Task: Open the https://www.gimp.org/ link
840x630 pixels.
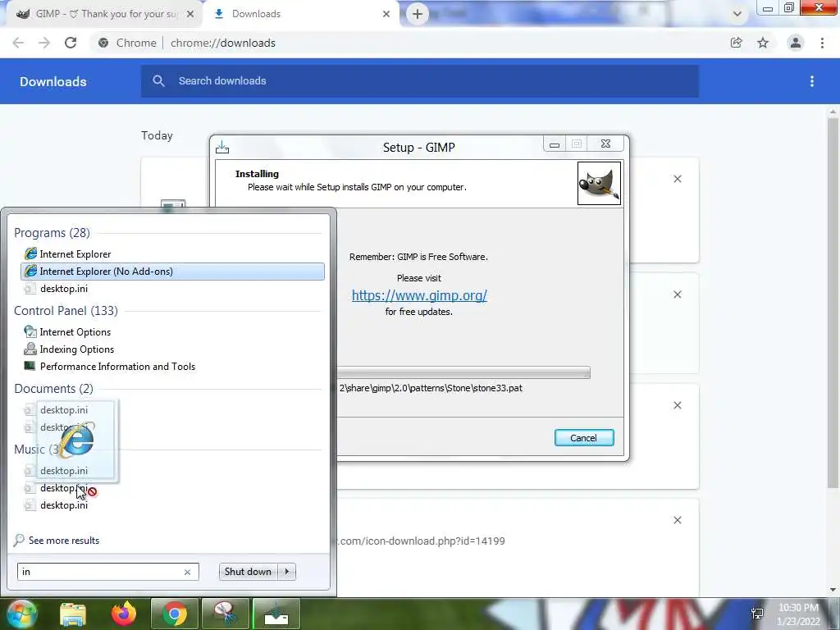Action: coord(419,295)
